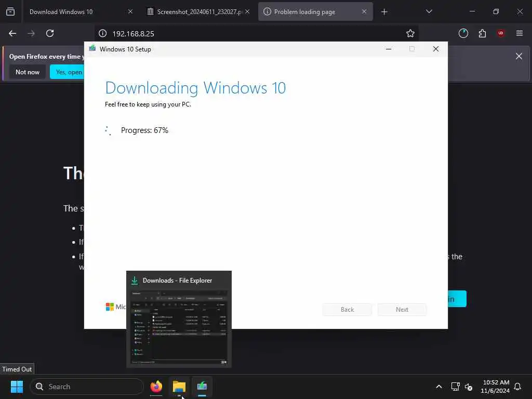
Task: Switch to Screenshot_20240611_232027 tab
Action: point(198,11)
